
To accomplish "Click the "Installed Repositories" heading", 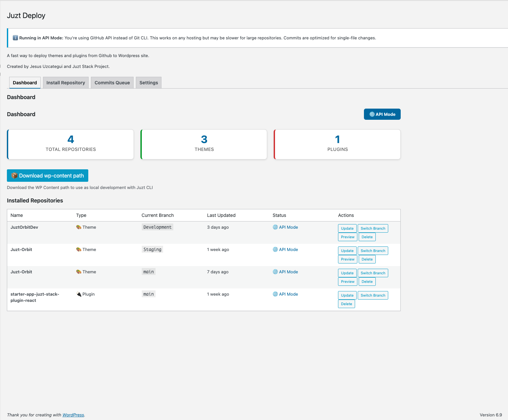I will (x=35, y=200).
